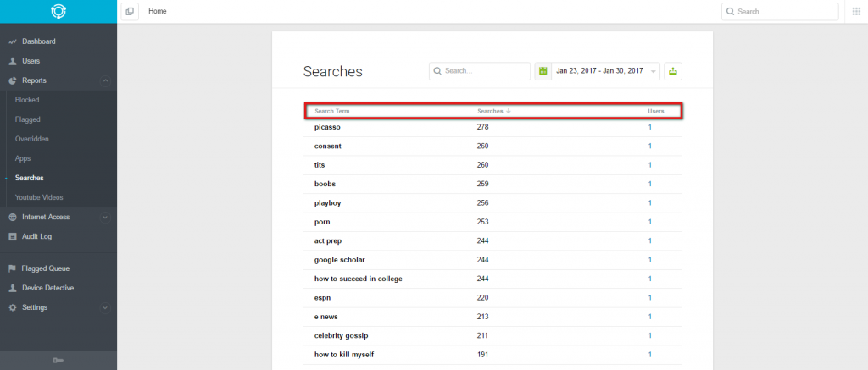
Task: Click the search term 'act prep'
Action: click(x=328, y=241)
